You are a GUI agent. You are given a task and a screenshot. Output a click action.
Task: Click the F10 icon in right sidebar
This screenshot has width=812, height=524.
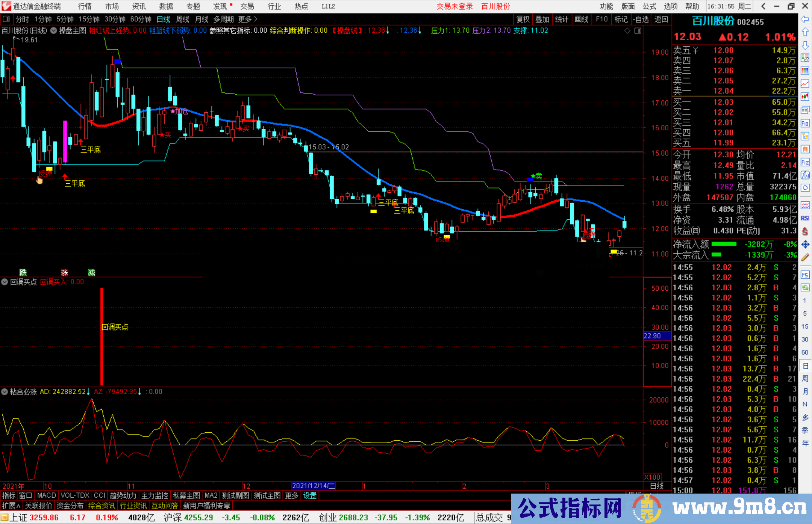click(x=805, y=123)
